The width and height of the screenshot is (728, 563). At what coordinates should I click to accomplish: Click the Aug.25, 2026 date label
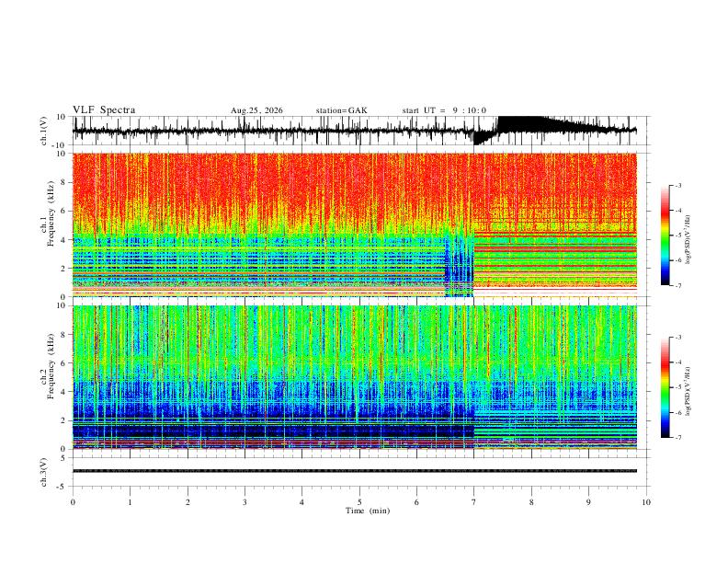coord(256,110)
